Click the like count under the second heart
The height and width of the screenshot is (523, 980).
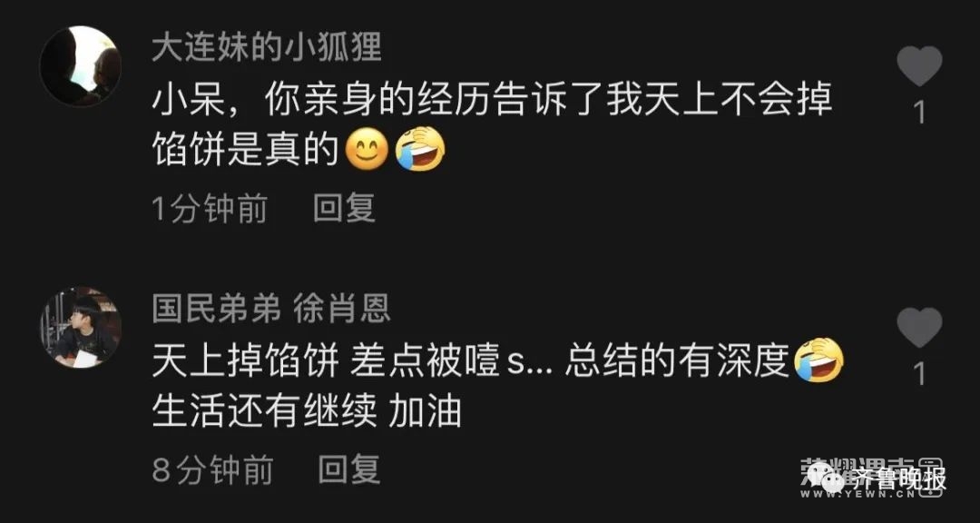(919, 374)
